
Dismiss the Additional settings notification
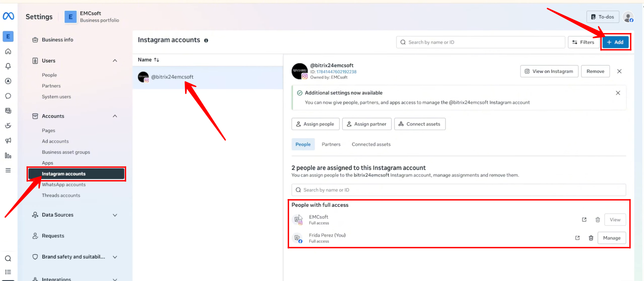(x=618, y=93)
